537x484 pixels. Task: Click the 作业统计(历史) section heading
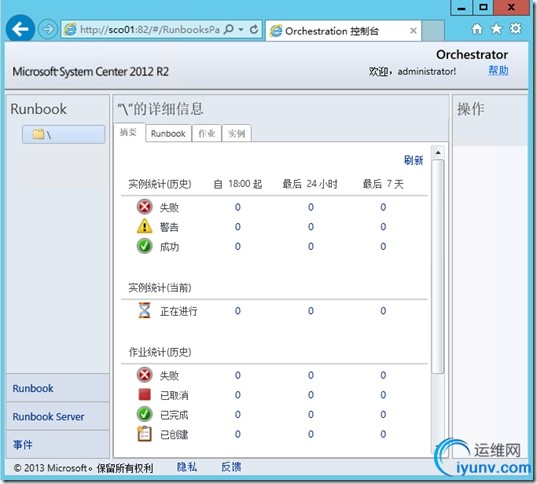coord(160,352)
